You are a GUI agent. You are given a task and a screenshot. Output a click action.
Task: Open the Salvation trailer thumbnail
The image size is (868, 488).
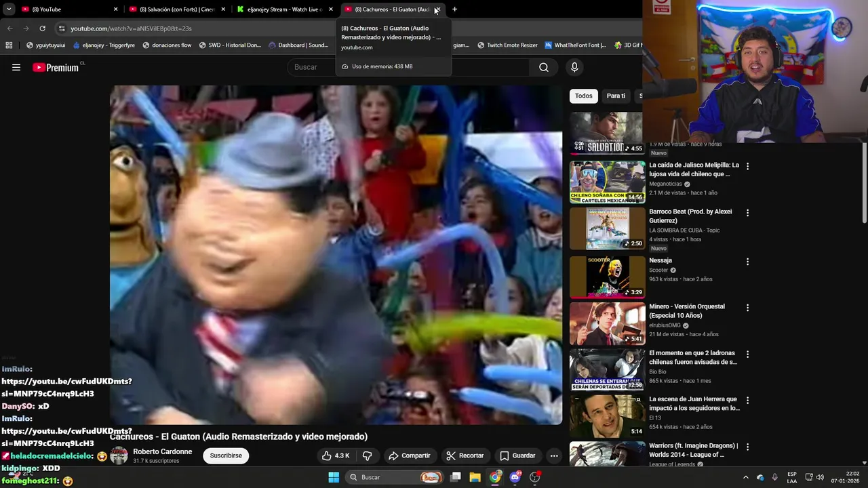(x=606, y=133)
